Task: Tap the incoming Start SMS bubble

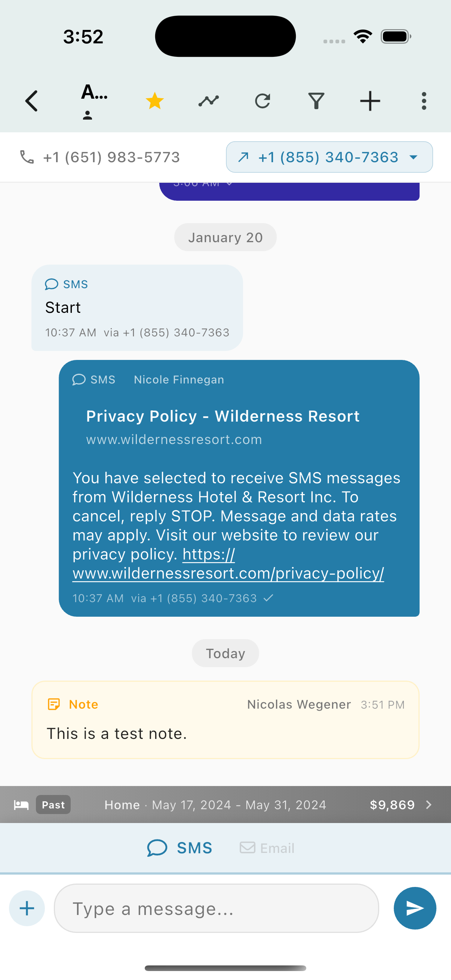Action: 137,307
